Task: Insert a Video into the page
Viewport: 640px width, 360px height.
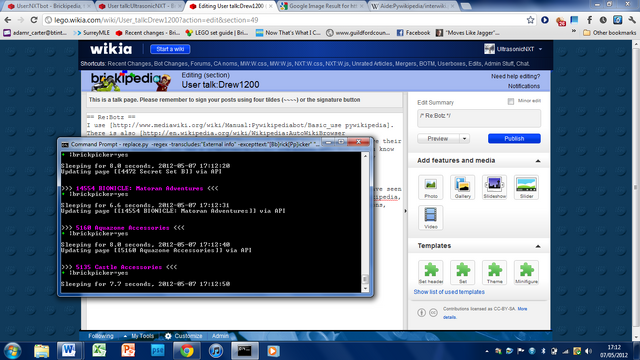Action: pos(431,218)
